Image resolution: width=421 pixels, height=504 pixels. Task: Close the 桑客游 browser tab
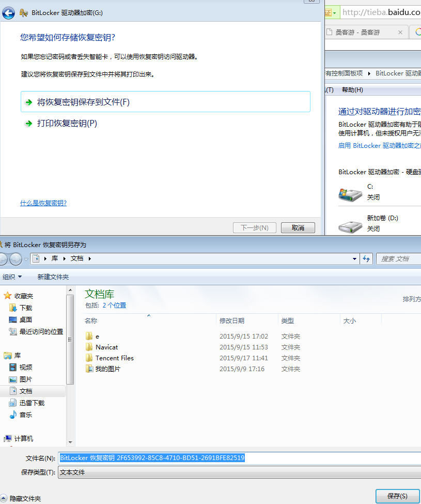click(x=400, y=32)
